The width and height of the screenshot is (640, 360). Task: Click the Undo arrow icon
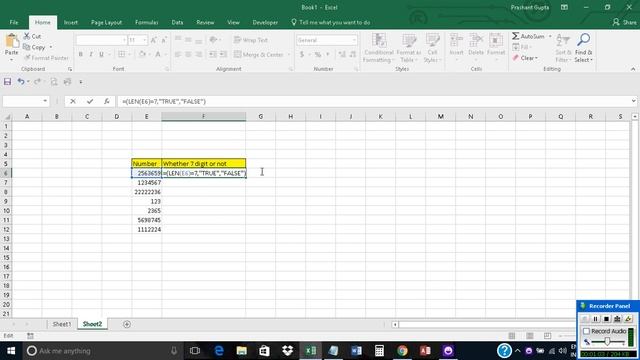point(21,82)
